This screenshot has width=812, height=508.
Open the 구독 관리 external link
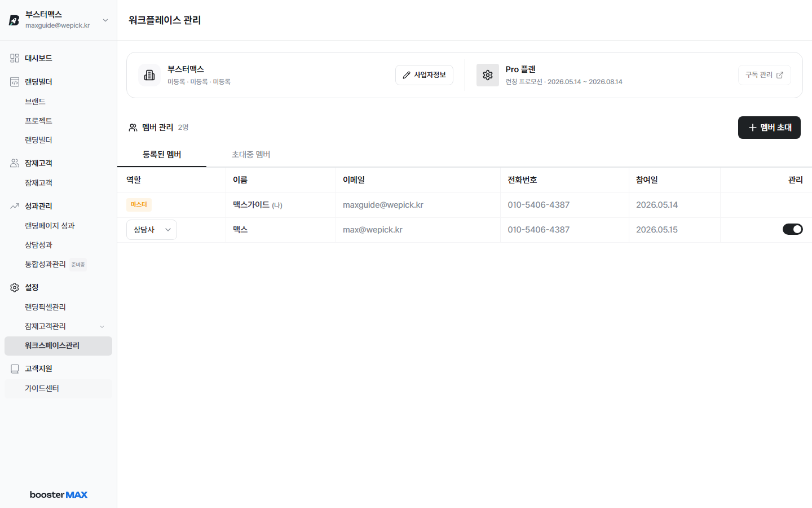764,75
